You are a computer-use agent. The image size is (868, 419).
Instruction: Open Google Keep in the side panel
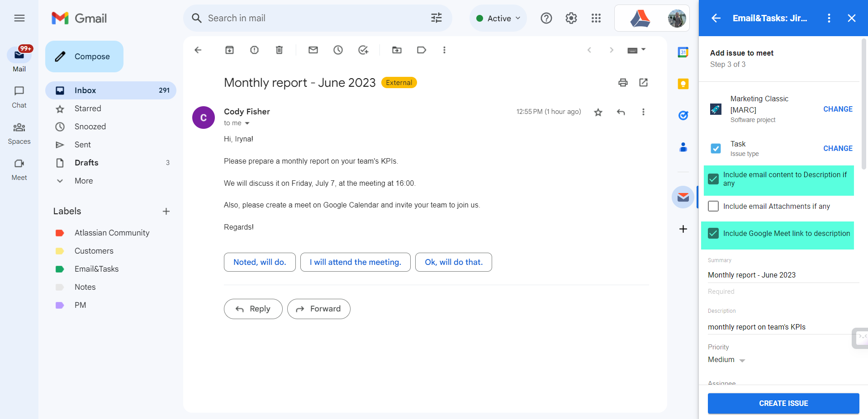pyautogui.click(x=683, y=84)
